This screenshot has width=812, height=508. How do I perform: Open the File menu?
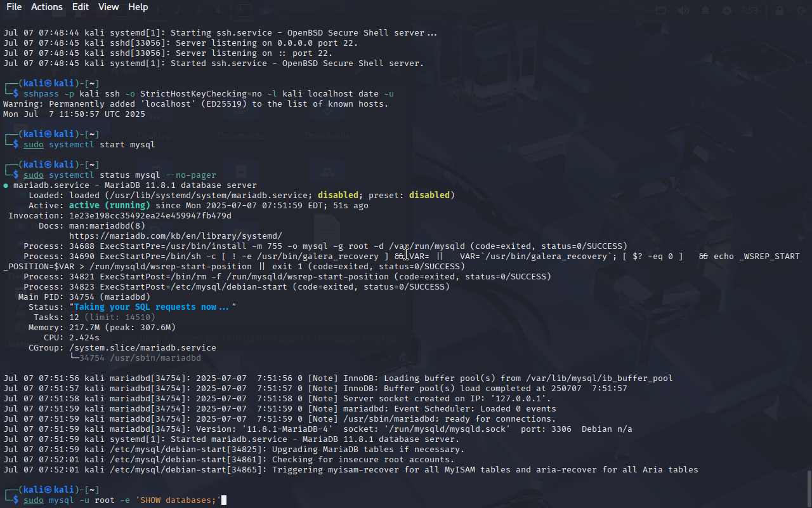(14, 7)
